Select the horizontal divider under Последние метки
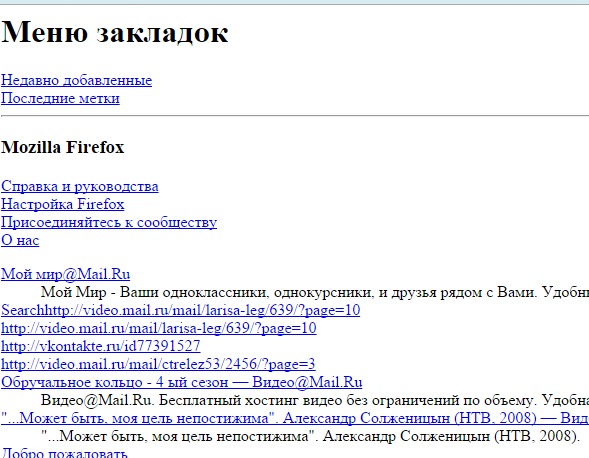Image resolution: width=589 pixels, height=458 pixels. pyautogui.click(x=295, y=116)
